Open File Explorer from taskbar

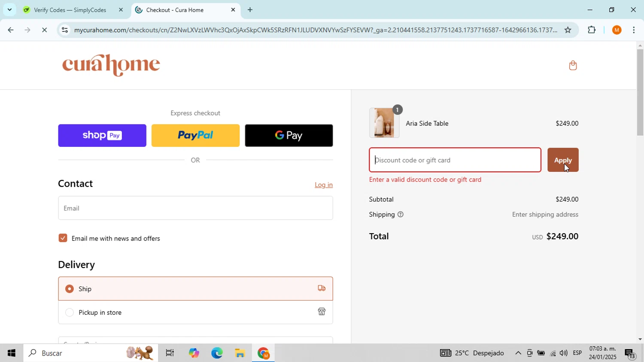pyautogui.click(x=240, y=353)
